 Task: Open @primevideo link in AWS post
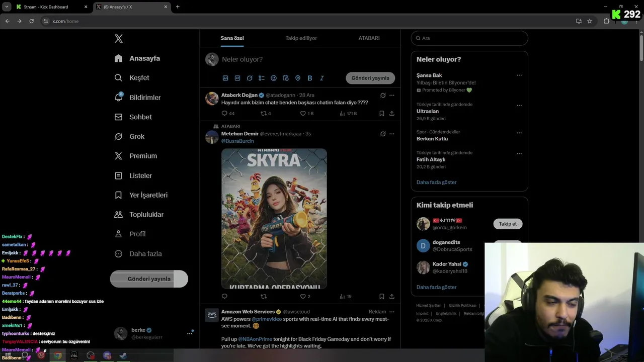click(266, 319)
